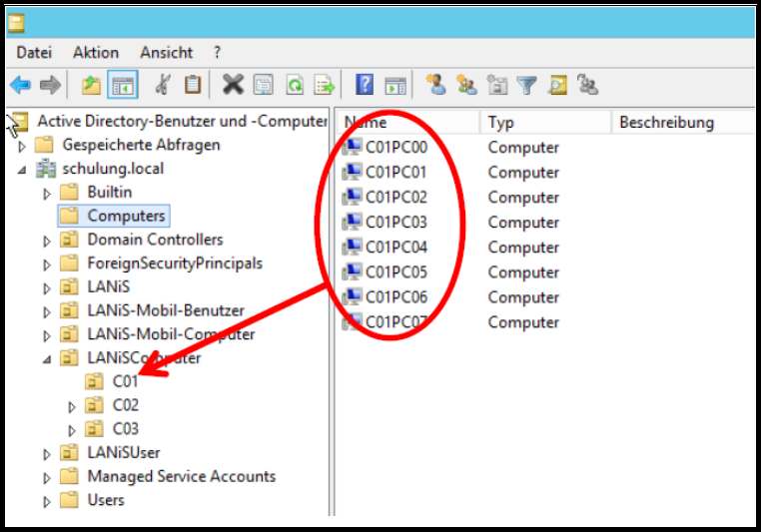Click the Export list toolbar icon

325,86
